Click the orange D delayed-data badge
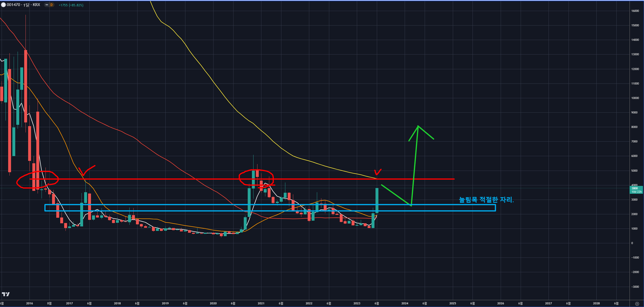The width and height of the screenshot is (644, 307). coord(52,5)
